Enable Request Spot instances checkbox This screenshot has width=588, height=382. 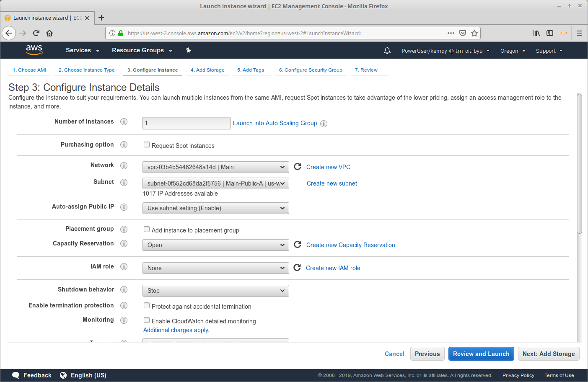(x=147, y=145)
